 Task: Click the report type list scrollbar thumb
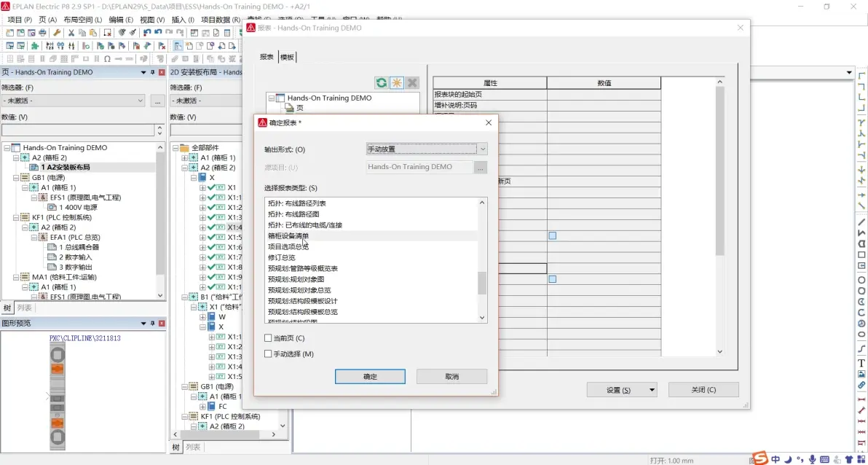[481, 283]
